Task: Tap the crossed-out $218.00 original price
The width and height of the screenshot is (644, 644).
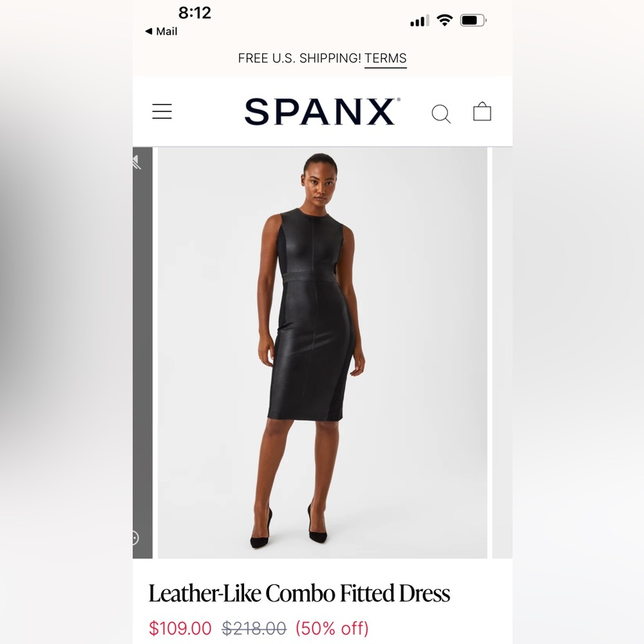Action: [x=254, y=629]
